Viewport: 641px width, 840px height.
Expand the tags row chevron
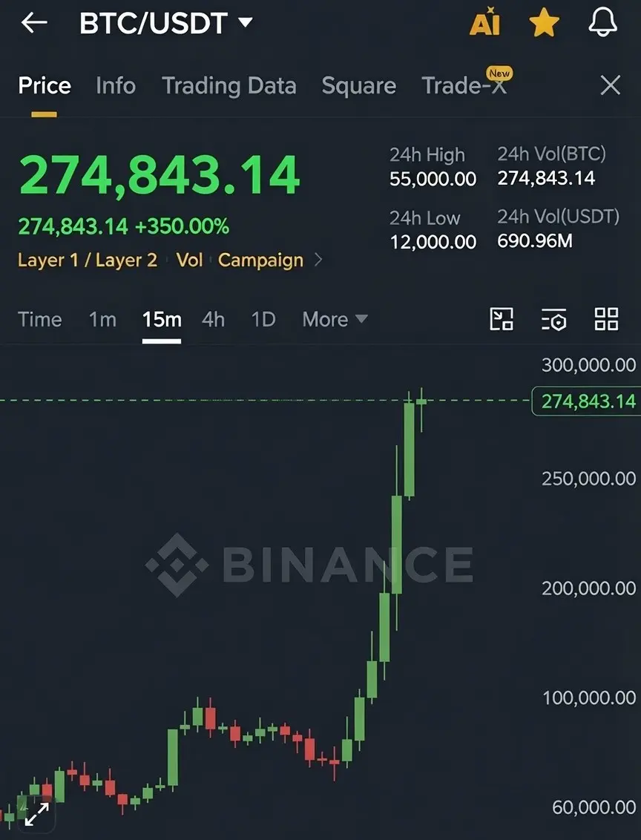pos(318,260)
